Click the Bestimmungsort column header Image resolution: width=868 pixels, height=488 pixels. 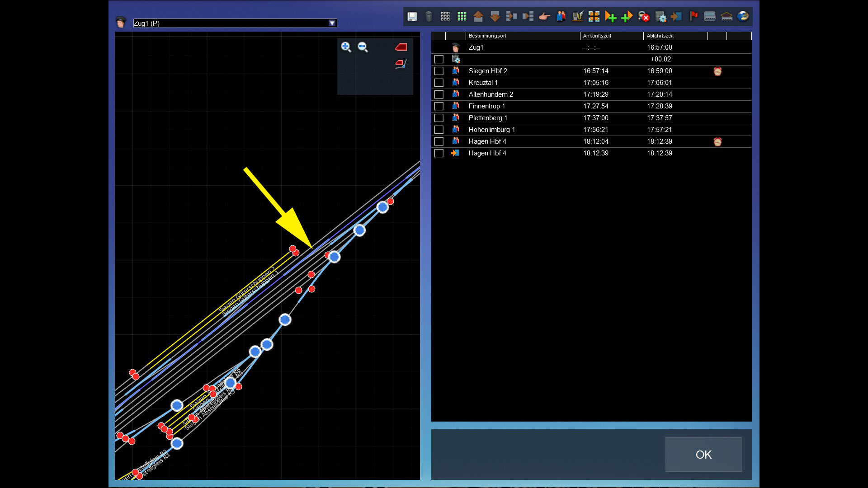tap(487, 36)
